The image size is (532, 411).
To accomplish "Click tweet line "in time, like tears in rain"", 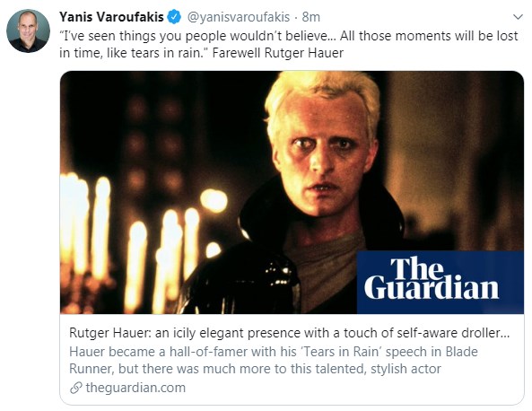I will pyautogui.click(x=134, y=53).
